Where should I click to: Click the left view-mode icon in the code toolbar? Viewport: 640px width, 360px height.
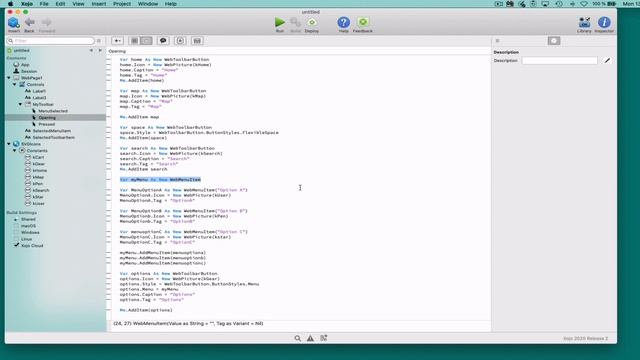pos(134,41)
